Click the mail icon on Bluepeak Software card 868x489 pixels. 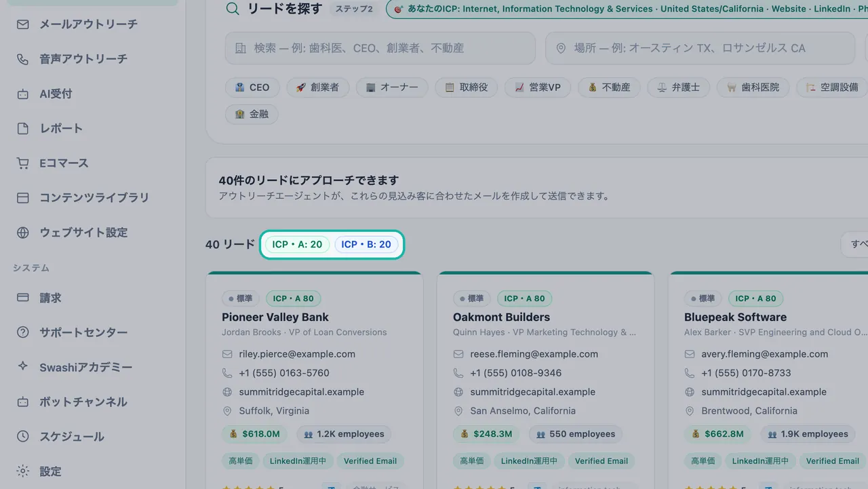click(x=689, y=354)
